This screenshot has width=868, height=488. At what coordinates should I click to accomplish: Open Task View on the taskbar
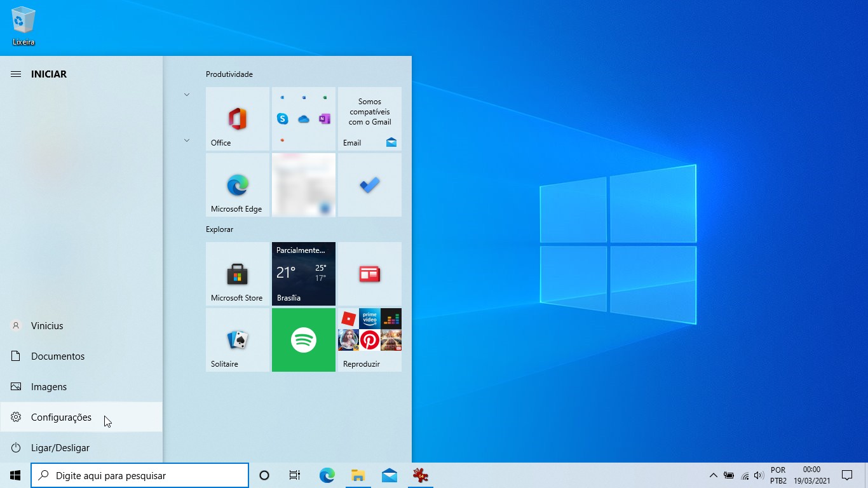pos(295,475)
